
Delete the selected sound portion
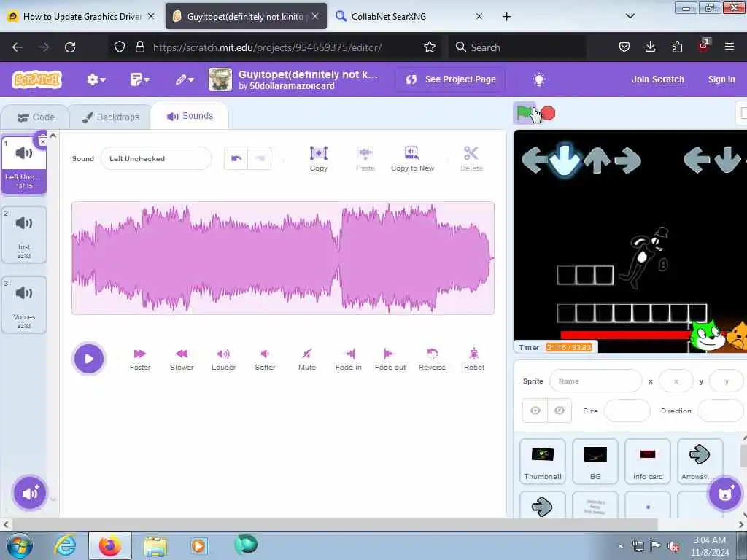pos(471,158)
